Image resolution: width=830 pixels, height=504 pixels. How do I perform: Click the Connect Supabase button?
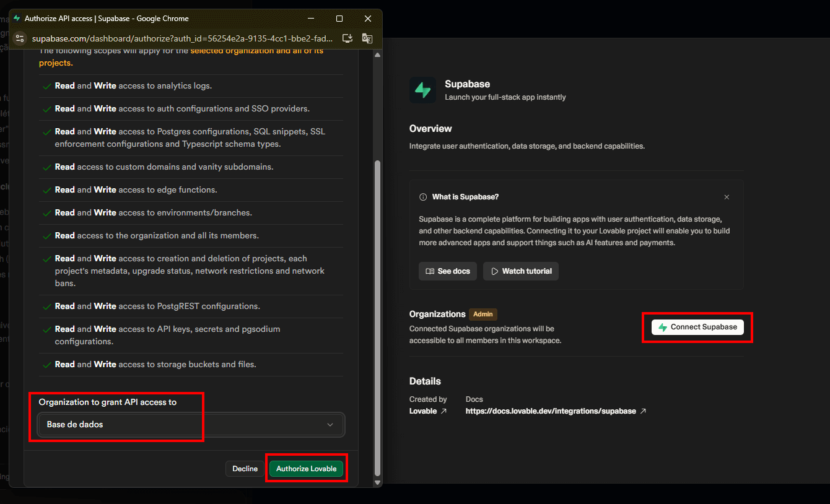[x=697, y=327]
